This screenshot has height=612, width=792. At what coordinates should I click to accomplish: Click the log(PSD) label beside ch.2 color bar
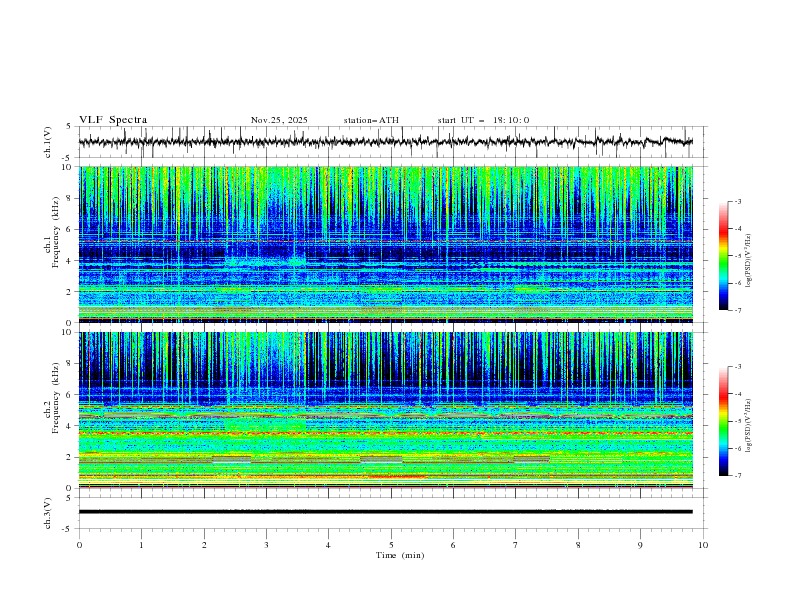749,425
